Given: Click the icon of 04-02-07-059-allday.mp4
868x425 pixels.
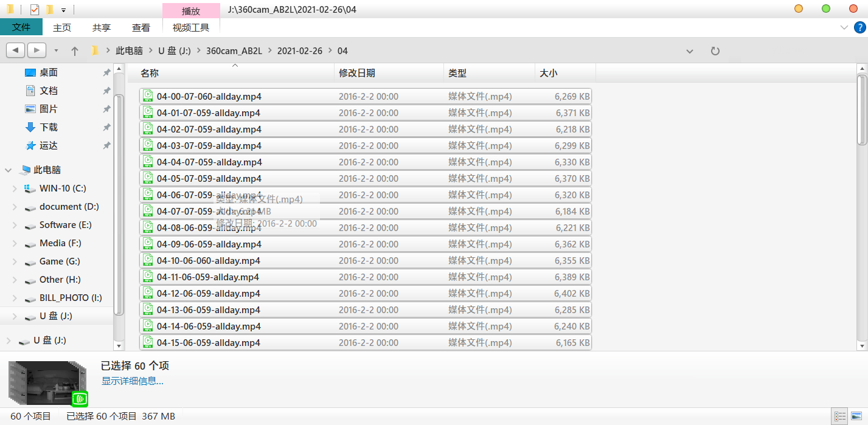Looking at the screenshot, I should pos(148,129).
